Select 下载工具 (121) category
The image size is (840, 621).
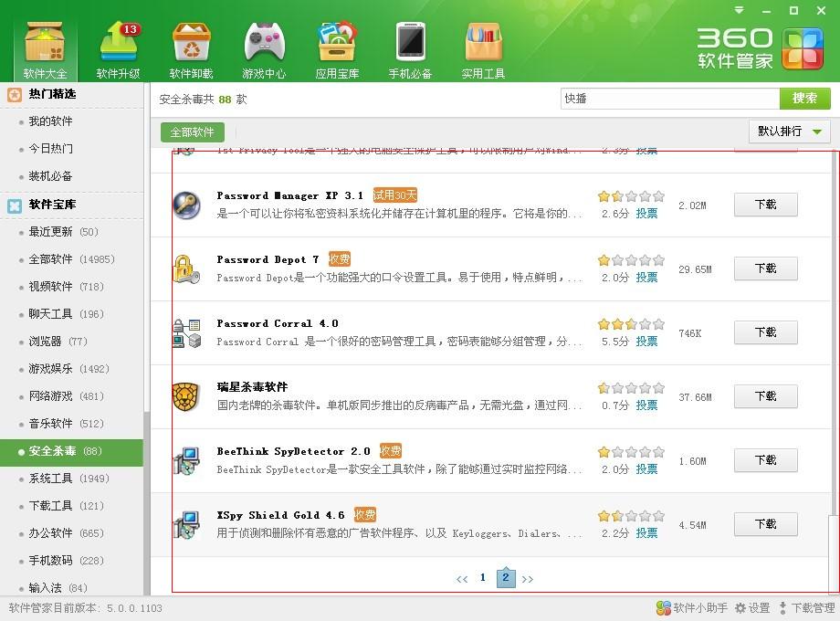[x=67, y=506]
